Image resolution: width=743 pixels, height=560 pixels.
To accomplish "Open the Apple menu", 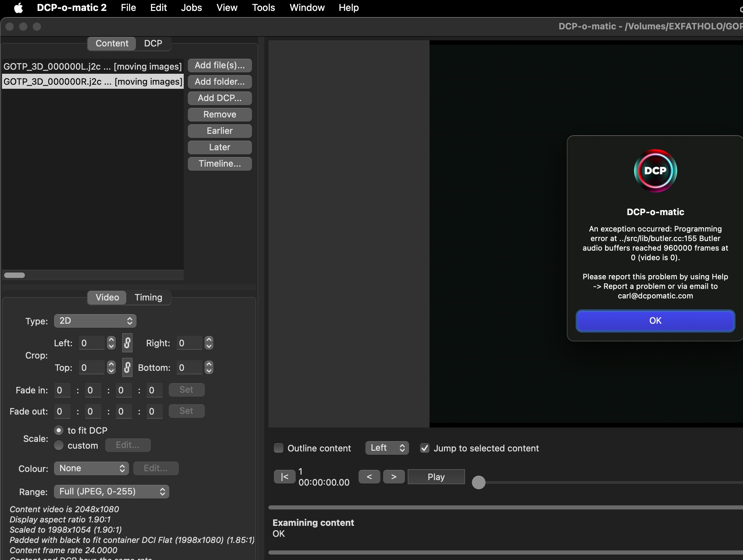I will click(18, 8).
